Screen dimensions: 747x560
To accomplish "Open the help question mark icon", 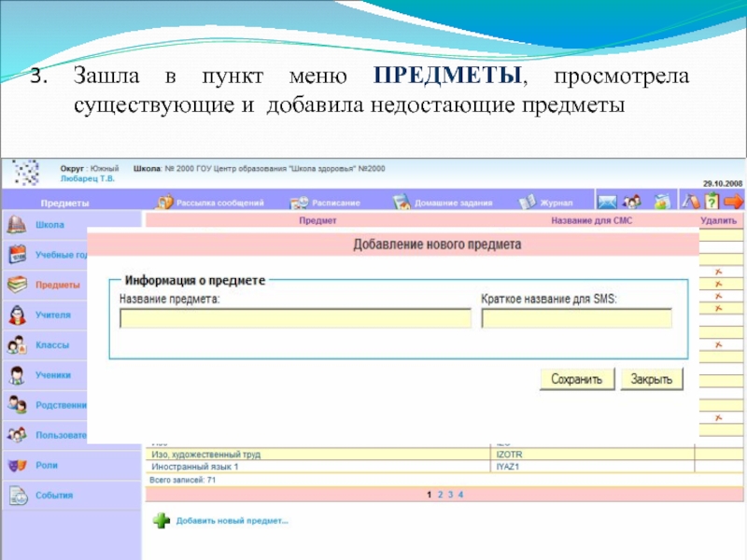I will pyautogui.click(x=712, y=202).
